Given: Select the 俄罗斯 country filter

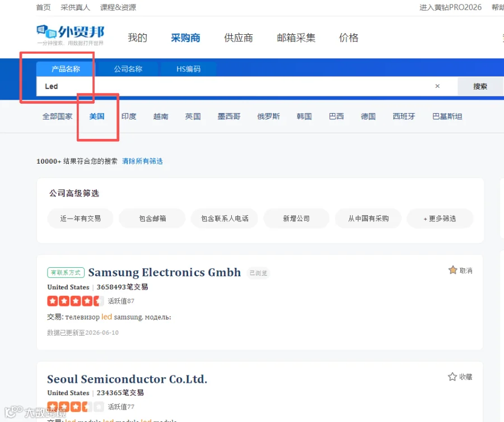Looking at the screenshot, I should 268,117.
